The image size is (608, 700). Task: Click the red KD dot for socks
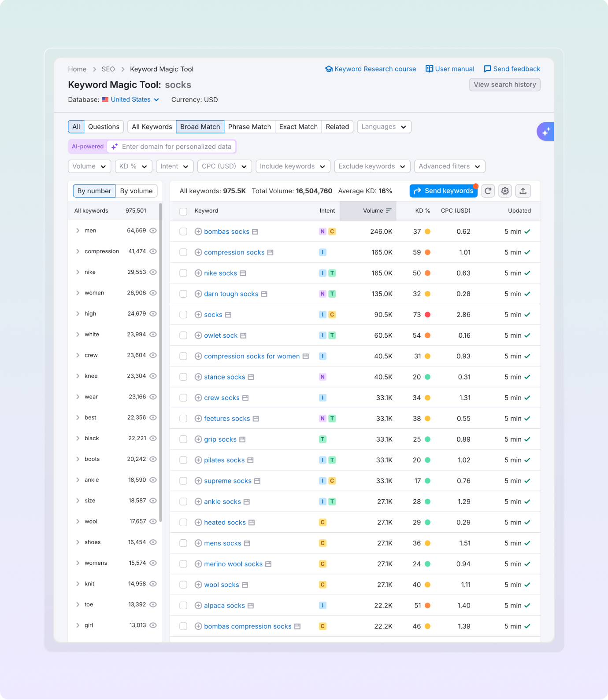(427, 315)
